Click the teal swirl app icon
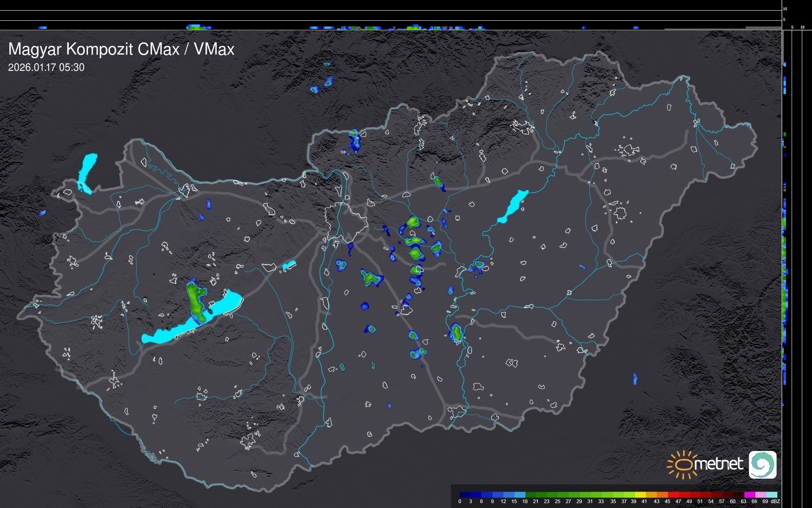 [x=762, y=464]
